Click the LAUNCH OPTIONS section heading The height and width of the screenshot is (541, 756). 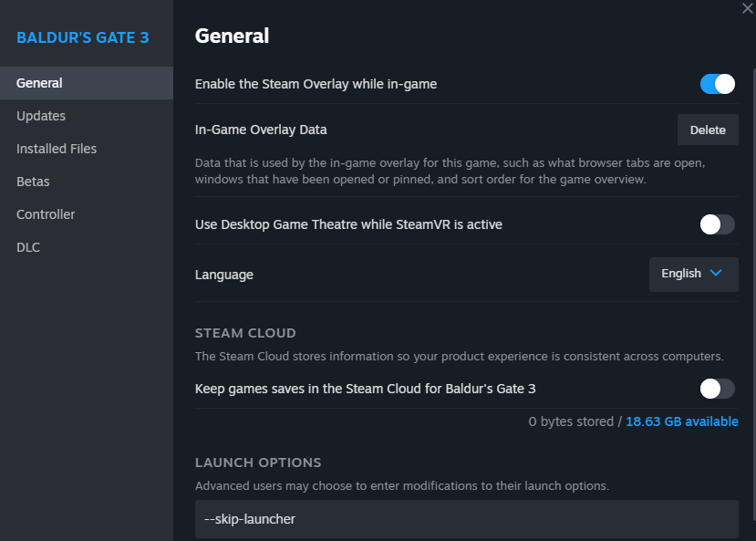[x=258, y=463]
